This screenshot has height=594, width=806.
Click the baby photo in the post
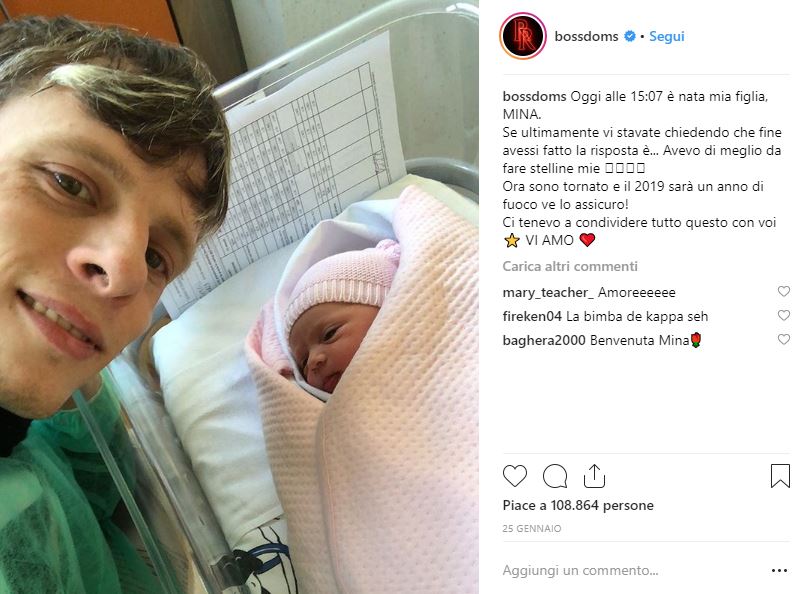[239, 297]
